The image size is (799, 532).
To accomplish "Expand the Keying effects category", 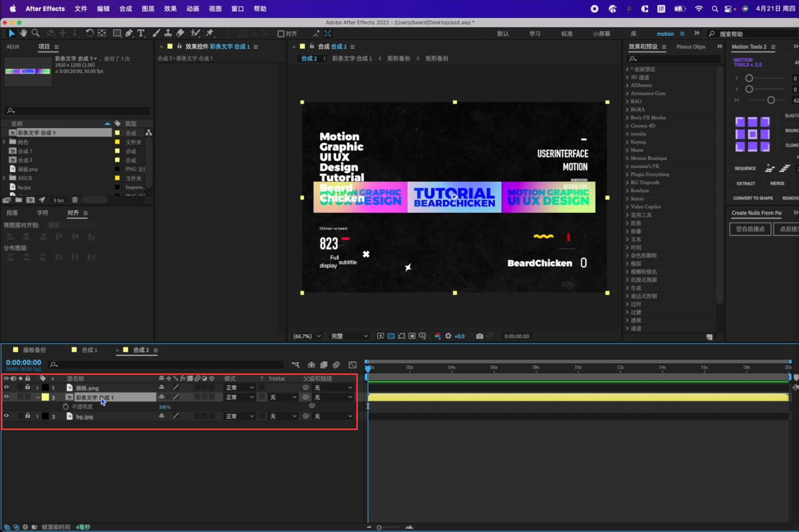I will pyautogui.click(x=627, y=142).
